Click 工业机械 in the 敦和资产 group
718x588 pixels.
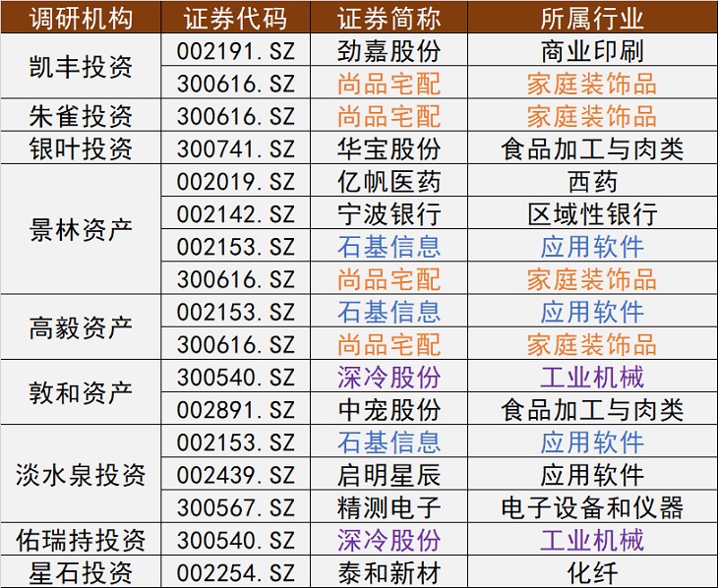point(592,377)
